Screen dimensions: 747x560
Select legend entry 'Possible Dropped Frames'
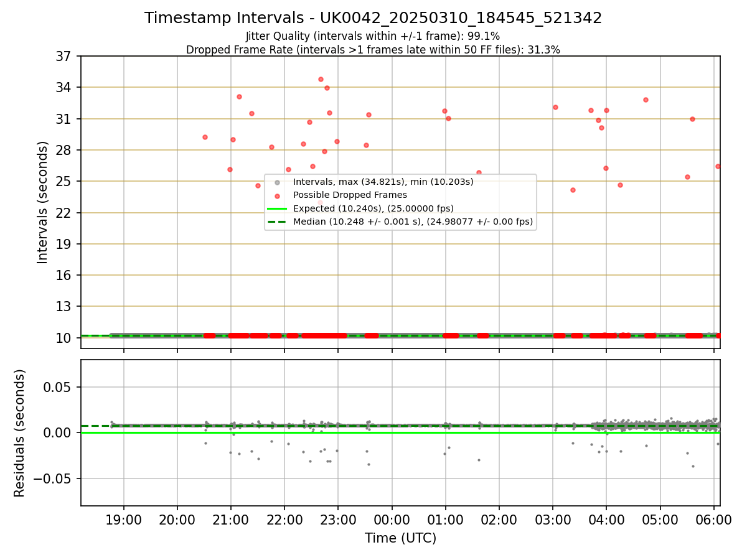tap(350, 195)
